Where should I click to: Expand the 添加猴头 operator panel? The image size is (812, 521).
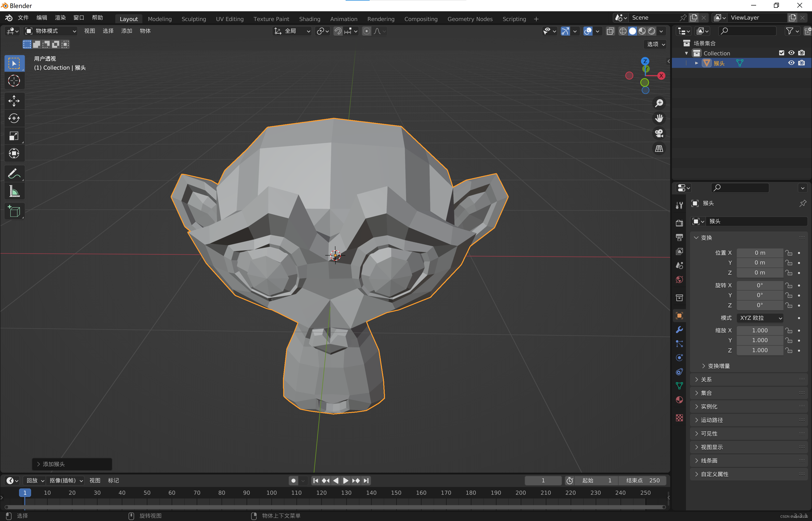(72, 464)
